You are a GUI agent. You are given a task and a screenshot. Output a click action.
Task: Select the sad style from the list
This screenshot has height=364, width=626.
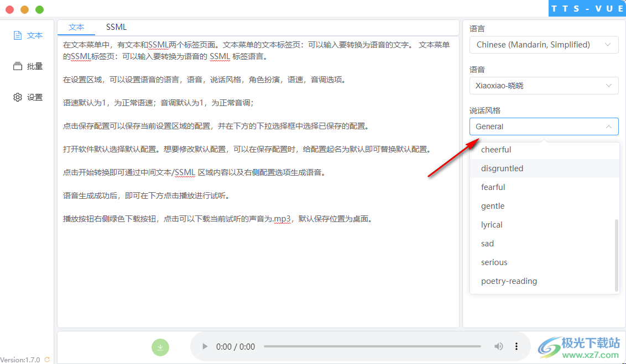click(x=487, y=243)
